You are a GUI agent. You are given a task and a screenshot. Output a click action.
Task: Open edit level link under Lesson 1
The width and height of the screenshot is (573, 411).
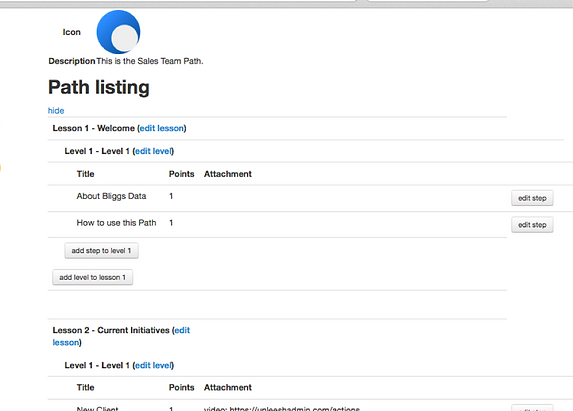(x=153, y=151)
